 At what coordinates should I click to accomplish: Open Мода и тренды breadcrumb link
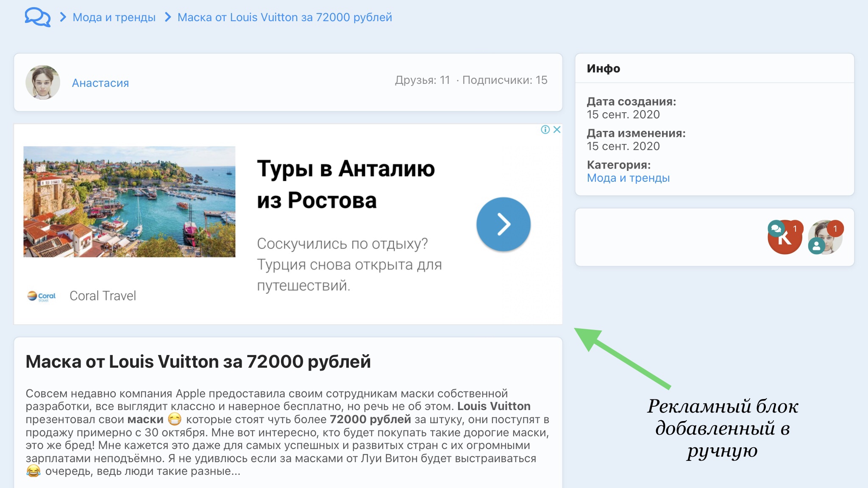coord(114,17)
